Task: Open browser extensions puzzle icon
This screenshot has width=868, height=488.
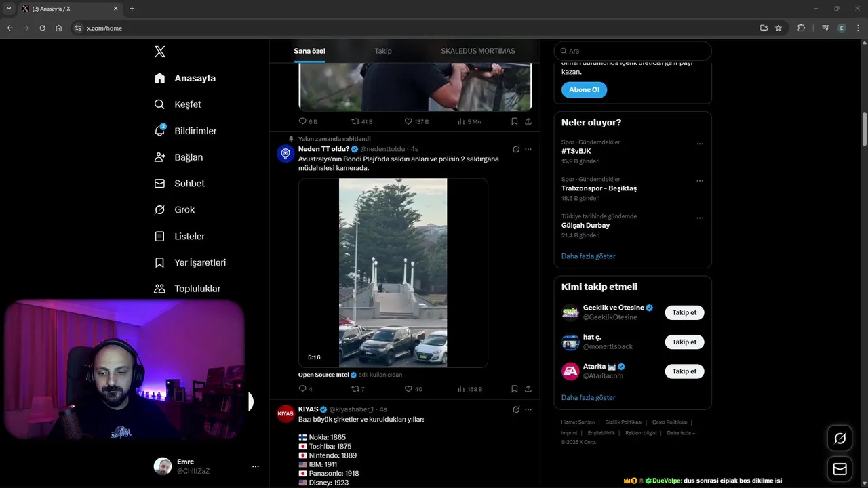Action: pos(802,28)
